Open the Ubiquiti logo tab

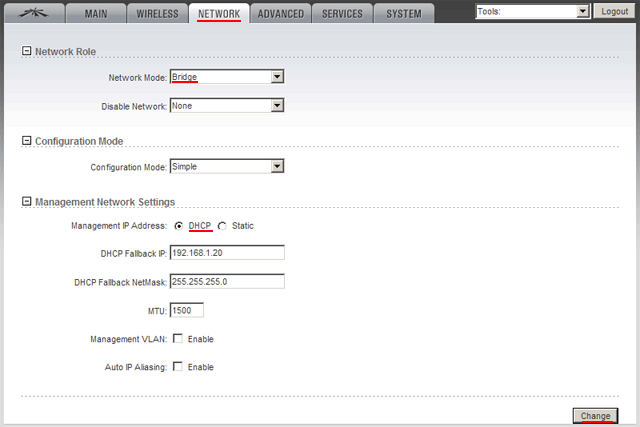(34, 13)
